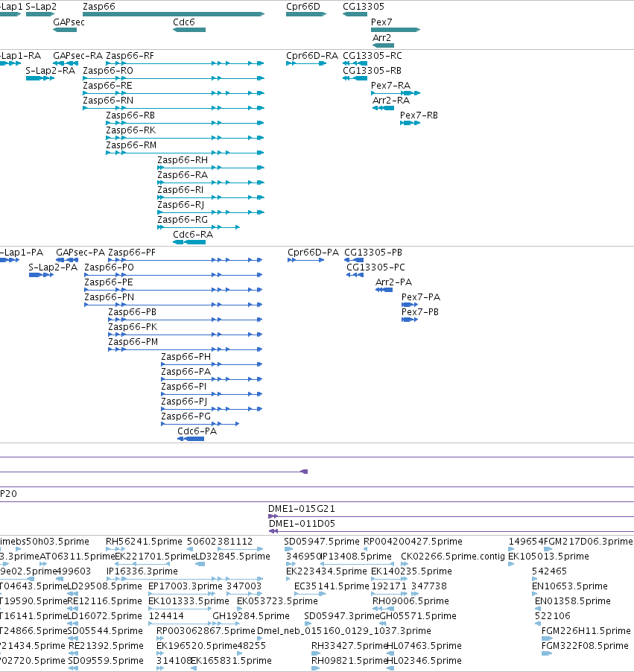Click EST LD32845.5prime

(x=232, y=557)
